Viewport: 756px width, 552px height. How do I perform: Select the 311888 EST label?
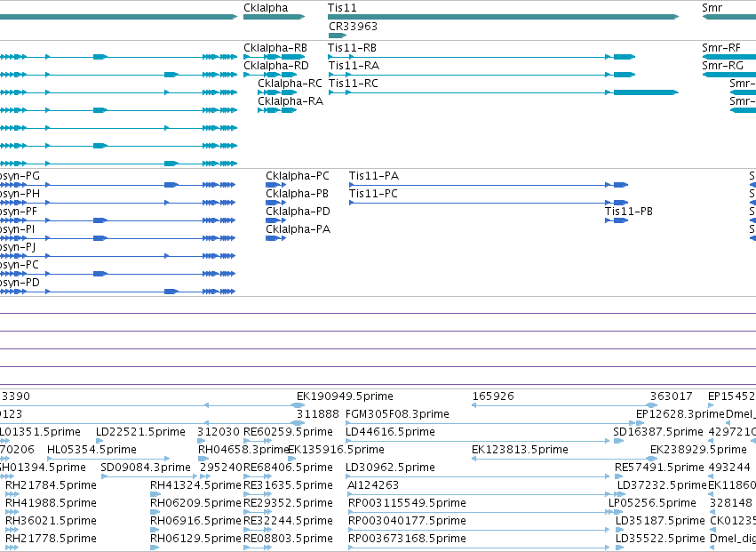click(x=318, y=414)
